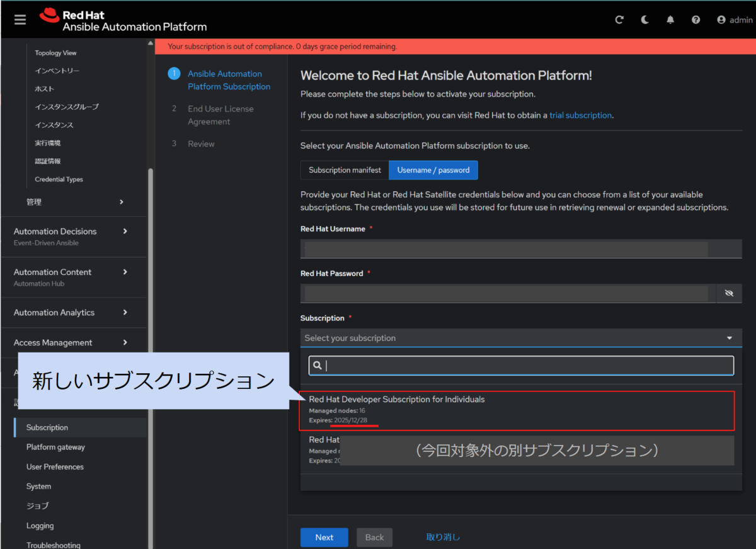Expand the 管理 menu section
The height and width of the screenshot is (549, 756).
75,202
